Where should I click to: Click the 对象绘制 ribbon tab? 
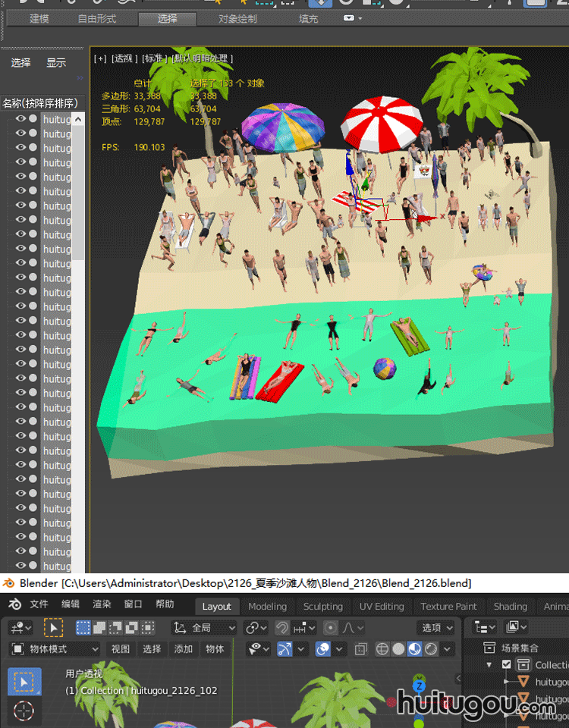pyautogui.click(x=237, y=18)
